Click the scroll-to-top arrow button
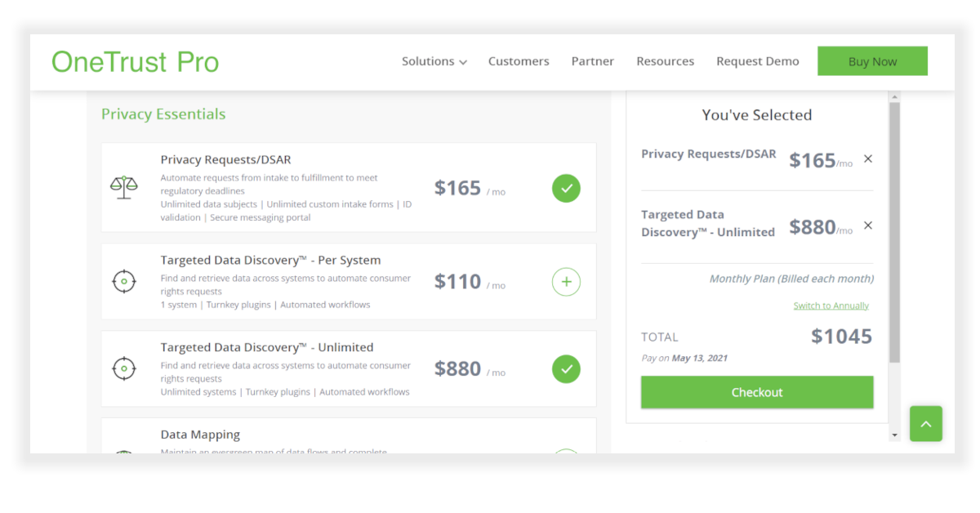This screenshot has height=513, width=980. click(x=926, y=424)
